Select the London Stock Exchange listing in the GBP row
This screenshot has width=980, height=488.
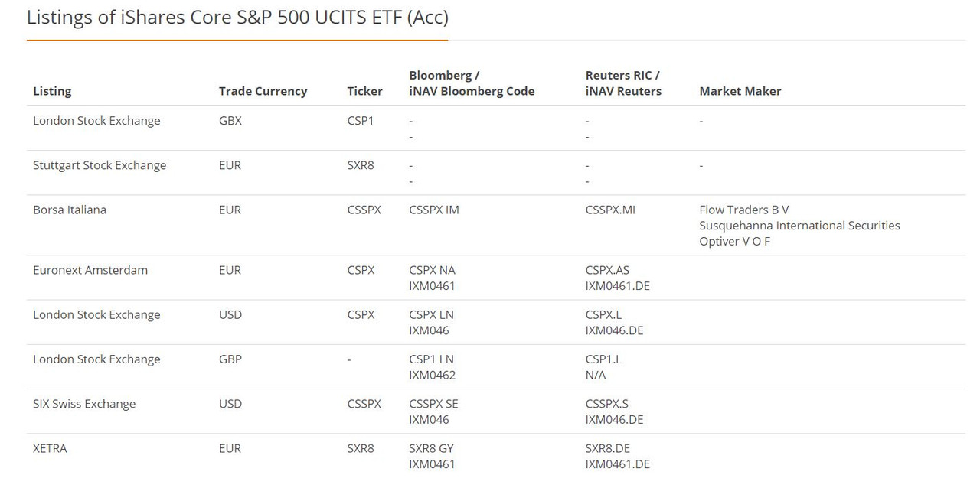coord(96,359)
